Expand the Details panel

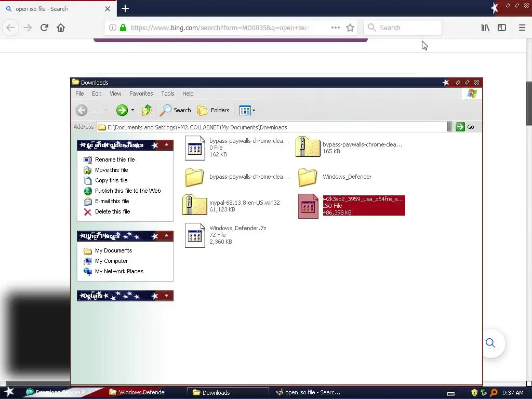click(x=166, y=296)
